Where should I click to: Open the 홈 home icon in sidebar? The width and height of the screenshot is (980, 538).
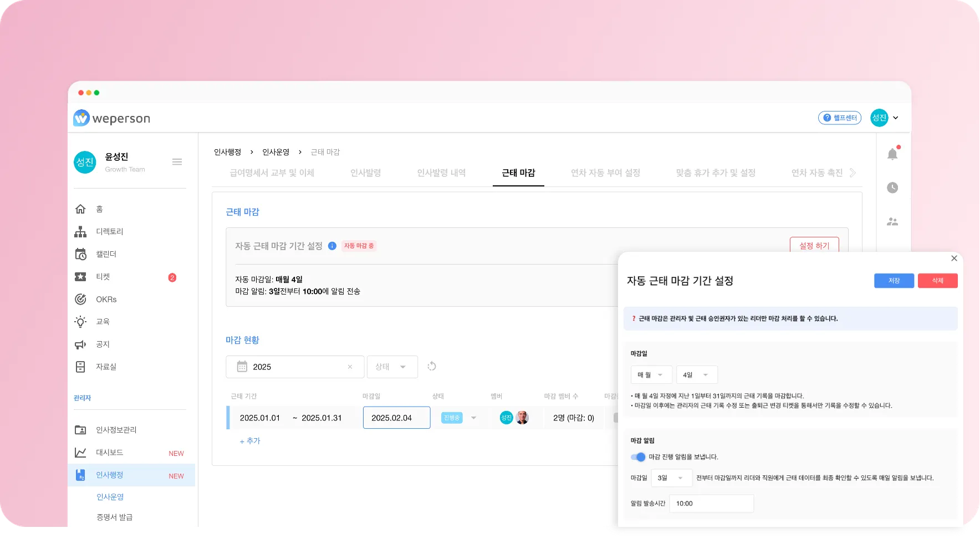(x=80, y=209)
